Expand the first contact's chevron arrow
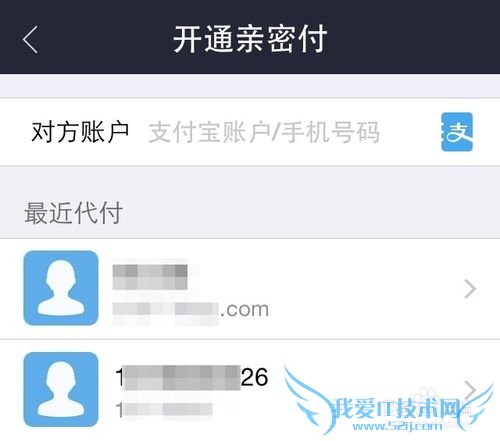This screenshot has width=500, height=441. (470, 289)
